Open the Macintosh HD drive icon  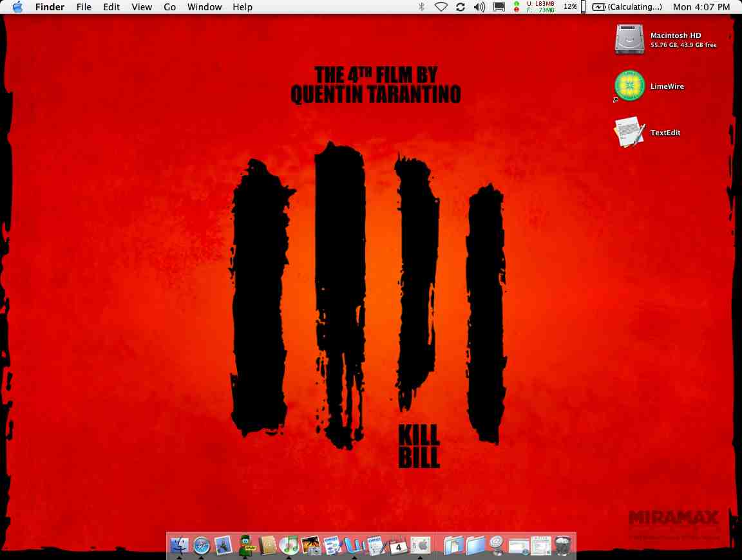[x=629, y=39]
